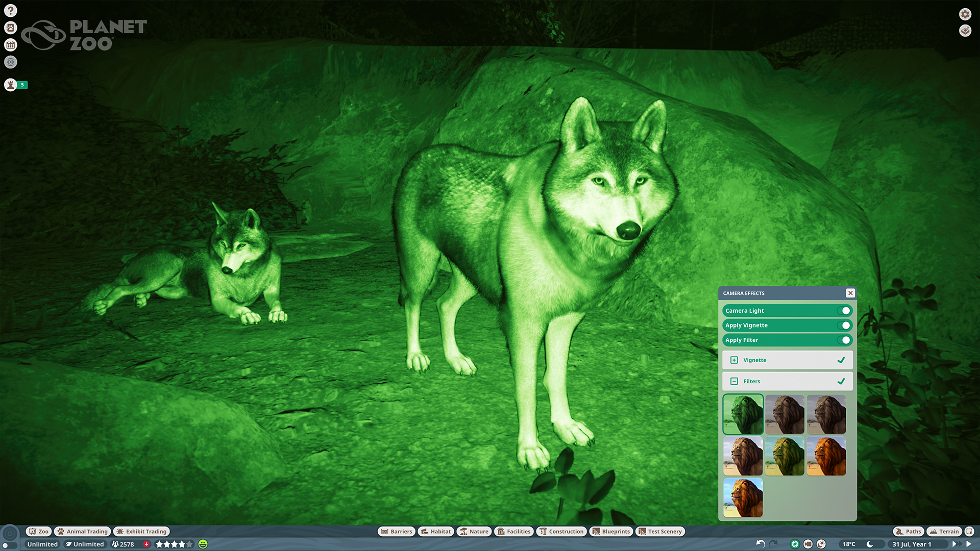Open the animals list paw icon
This screenshot has height=551, width=980.
11,28
